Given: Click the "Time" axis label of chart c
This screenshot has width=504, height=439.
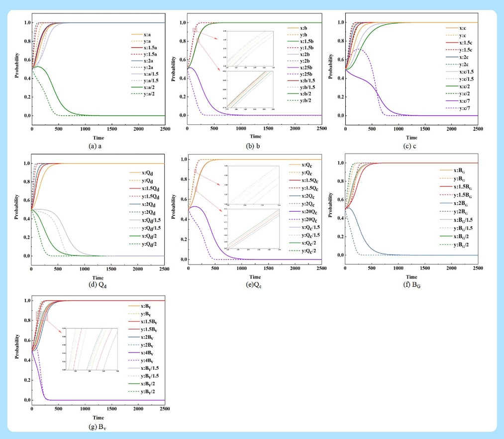Looking at the screenshot, I should pyautogui.click(x=412, y=137).
